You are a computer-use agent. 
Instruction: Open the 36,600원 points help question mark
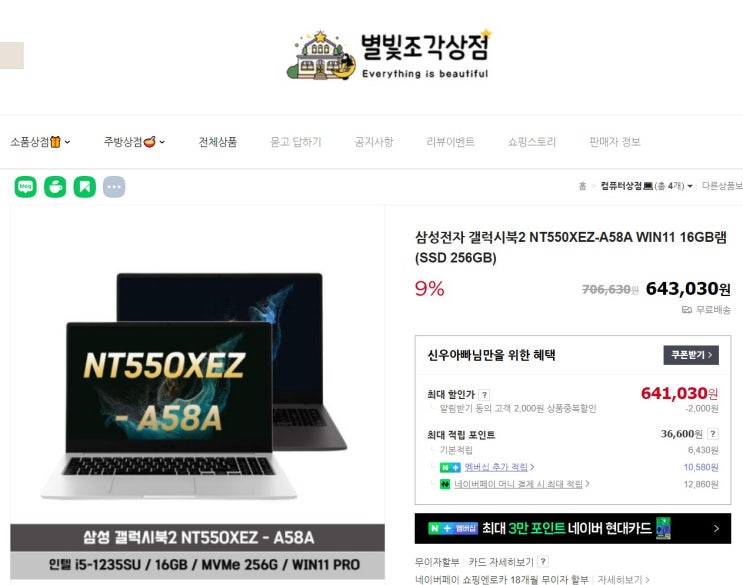coord(713,433)
